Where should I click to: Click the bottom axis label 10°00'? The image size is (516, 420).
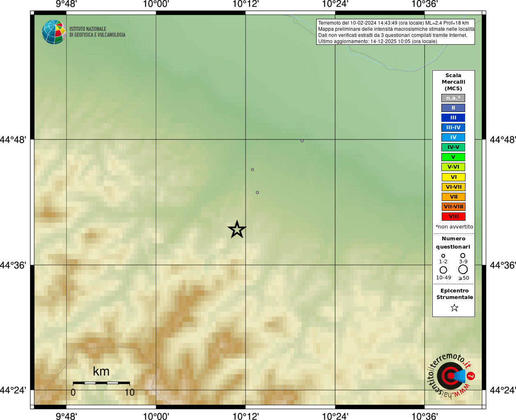[x=156, y=416]
